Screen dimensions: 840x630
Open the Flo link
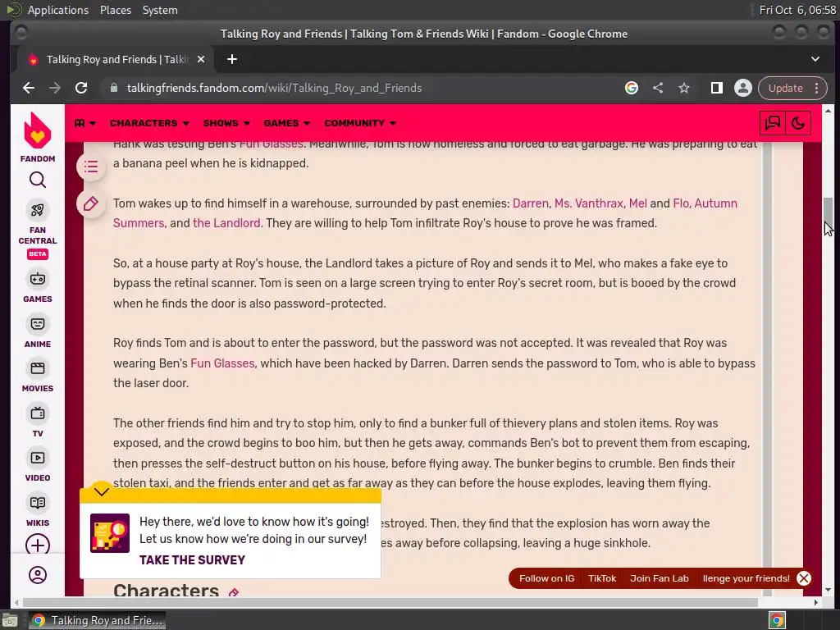680,203
